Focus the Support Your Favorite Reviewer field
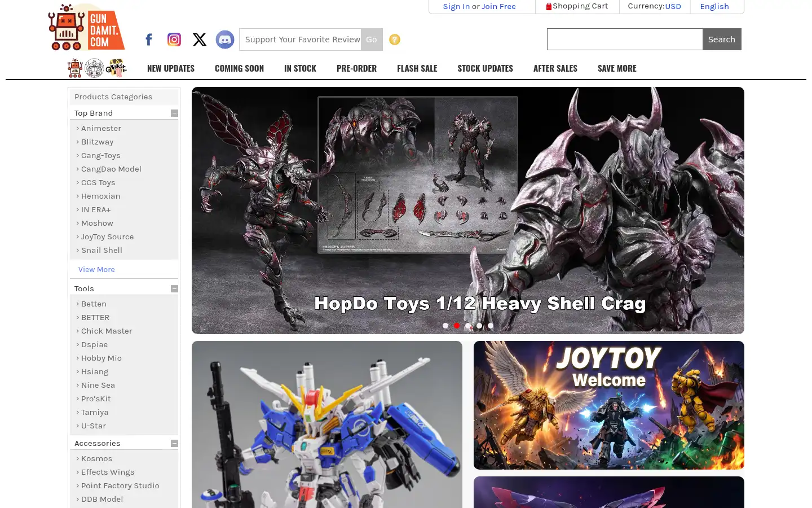Screen dimensions: 812x508 point(300,40)
